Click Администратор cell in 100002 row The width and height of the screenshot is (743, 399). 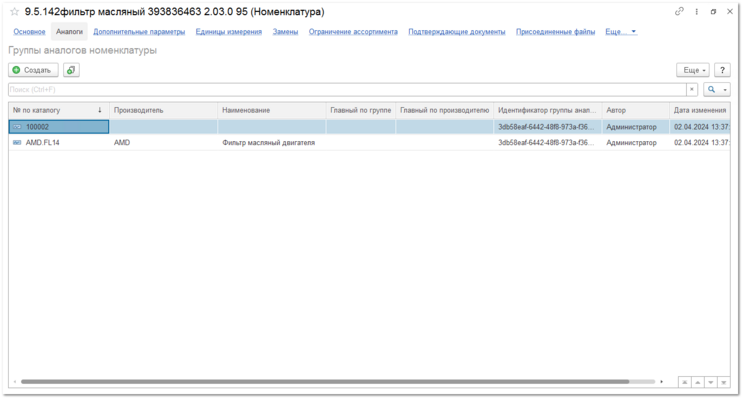pyautogui.click(x=635, y=127)
